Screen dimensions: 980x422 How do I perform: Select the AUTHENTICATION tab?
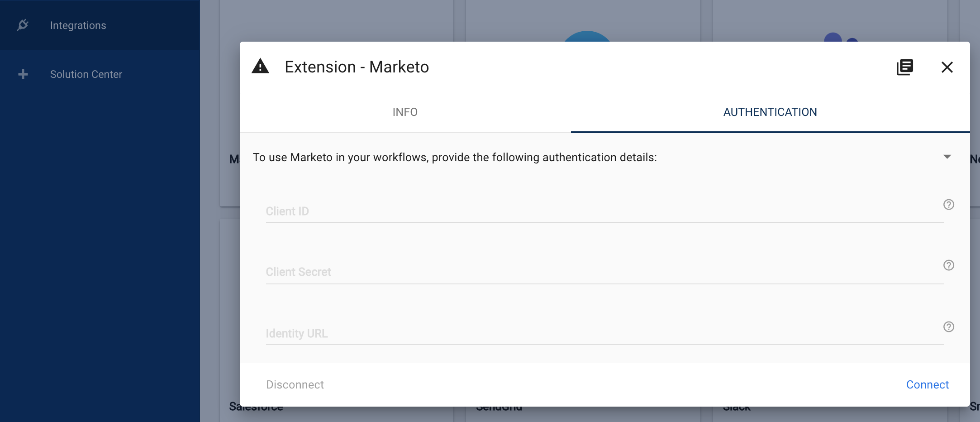770,112
